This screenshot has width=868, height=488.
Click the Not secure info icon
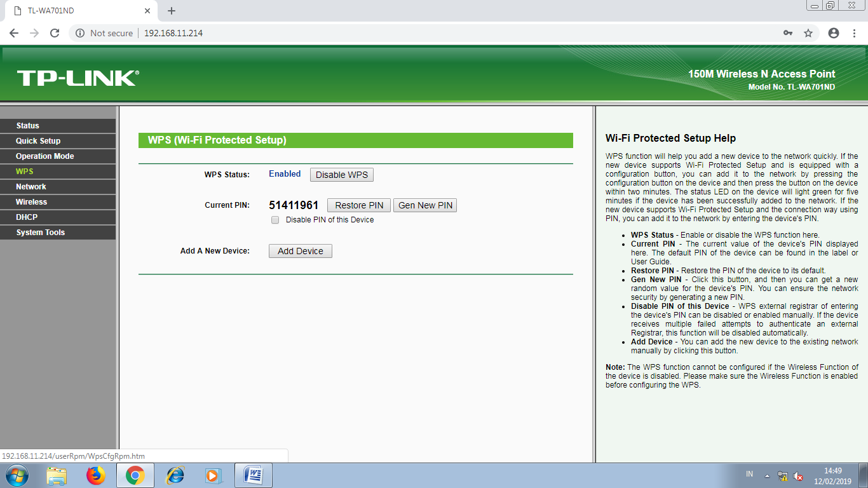(80, 33)
